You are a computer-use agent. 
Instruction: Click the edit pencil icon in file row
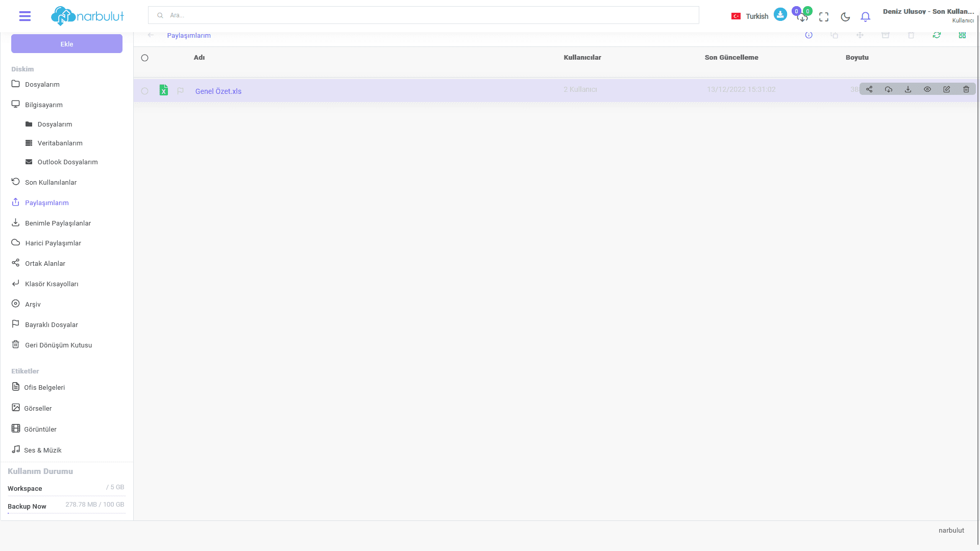click(947, 89)
